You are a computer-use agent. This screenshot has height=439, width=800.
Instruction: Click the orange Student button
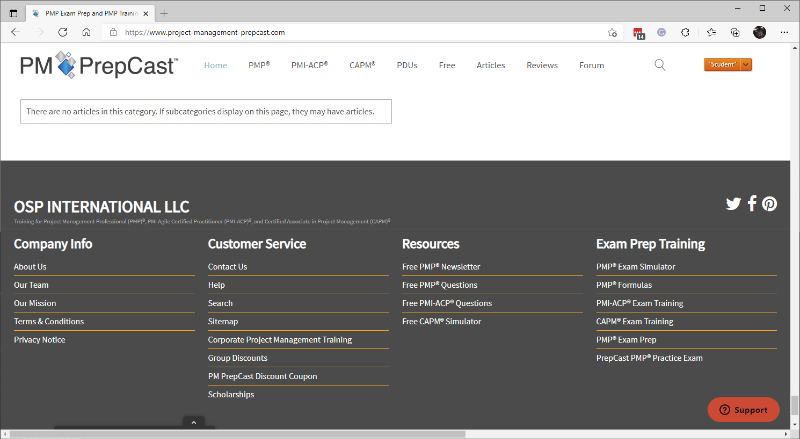[722, 65]
